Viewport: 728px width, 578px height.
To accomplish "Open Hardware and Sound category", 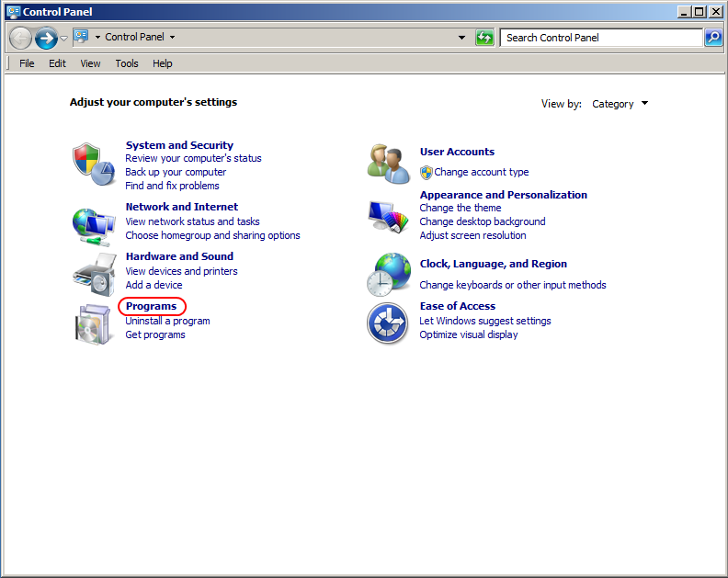I will point(179,256).
